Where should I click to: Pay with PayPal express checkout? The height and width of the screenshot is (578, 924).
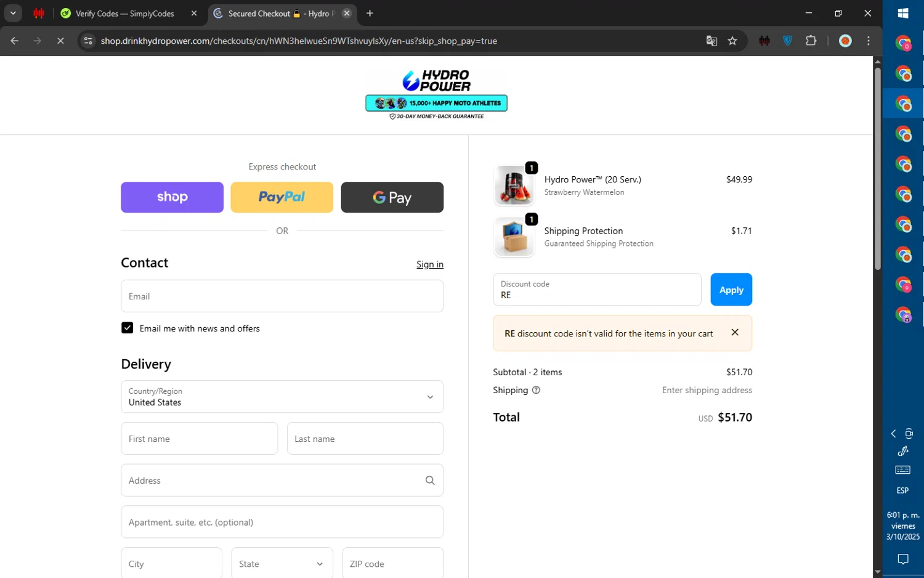282,197
